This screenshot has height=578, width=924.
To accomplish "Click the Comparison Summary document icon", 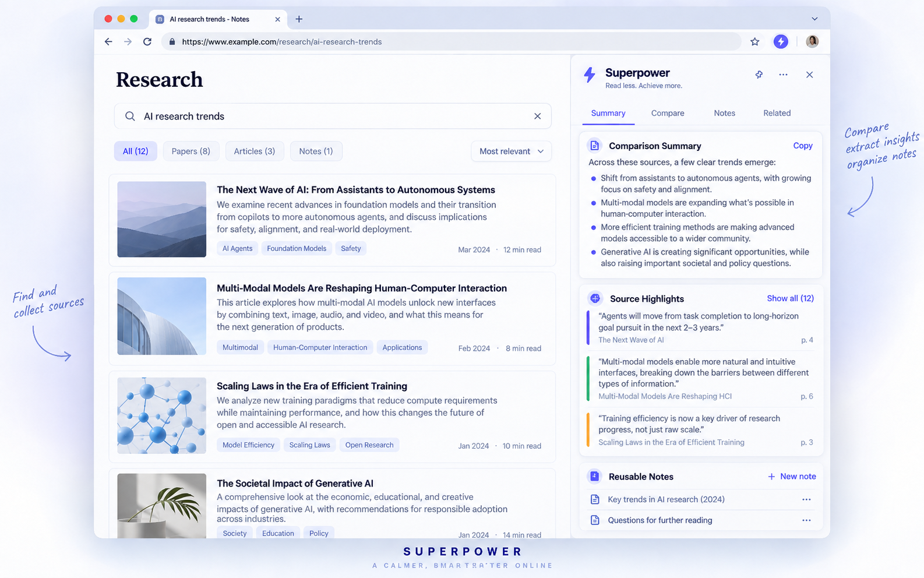I will pyautogui.click(x=594, y=146).
